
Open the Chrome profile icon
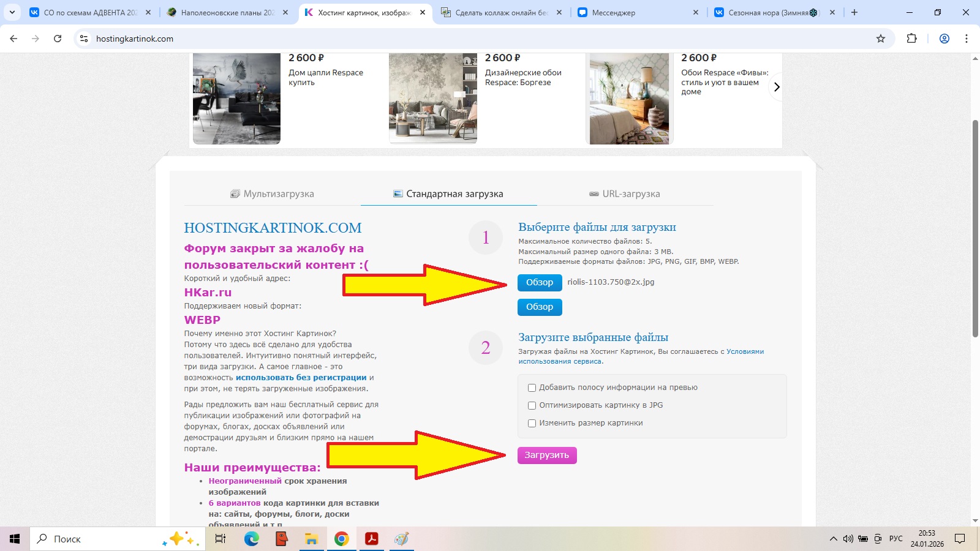tap(944, 39)
